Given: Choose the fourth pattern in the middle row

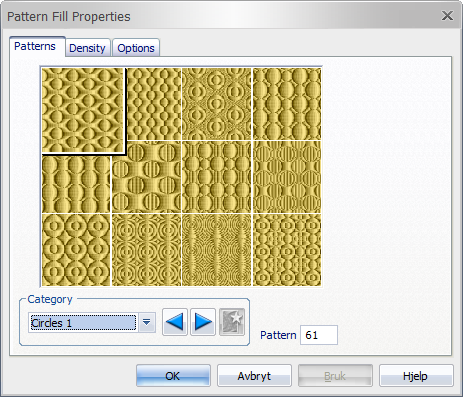Looking at the screenshot, I should [287, 177].
